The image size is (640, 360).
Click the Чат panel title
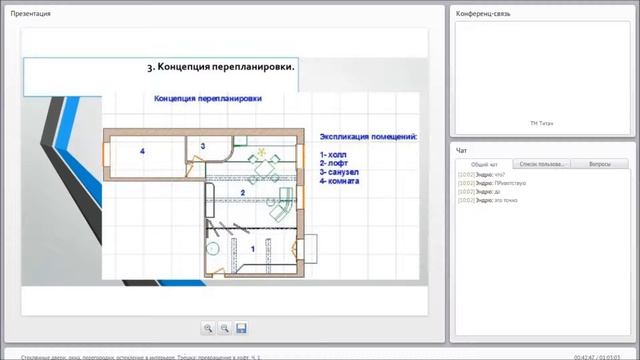click(461, 151)
